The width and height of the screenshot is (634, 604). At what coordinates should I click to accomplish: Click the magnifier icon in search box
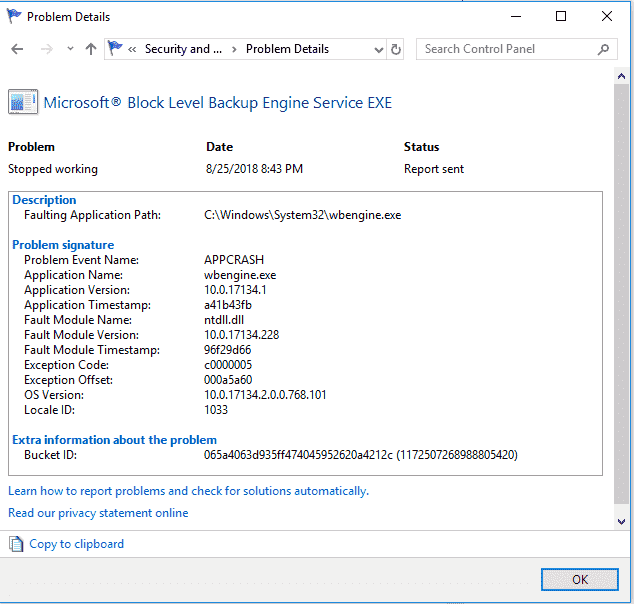604,49
